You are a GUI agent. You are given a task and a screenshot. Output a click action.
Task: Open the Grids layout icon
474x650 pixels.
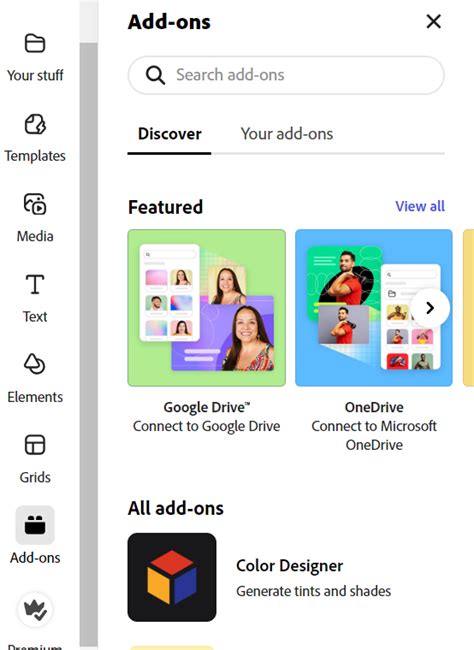pos(35,445)
